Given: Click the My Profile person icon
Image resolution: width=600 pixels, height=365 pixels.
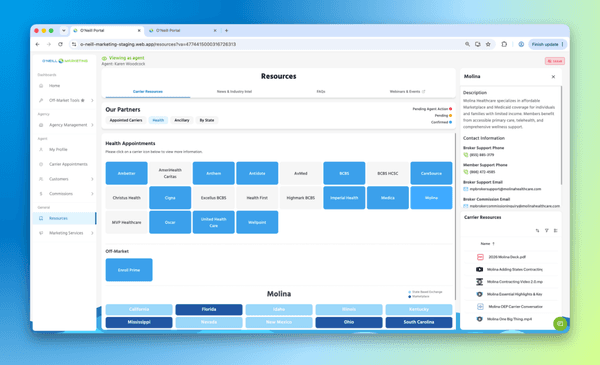Looking at the screenshot, I should (x=41, y=150).
